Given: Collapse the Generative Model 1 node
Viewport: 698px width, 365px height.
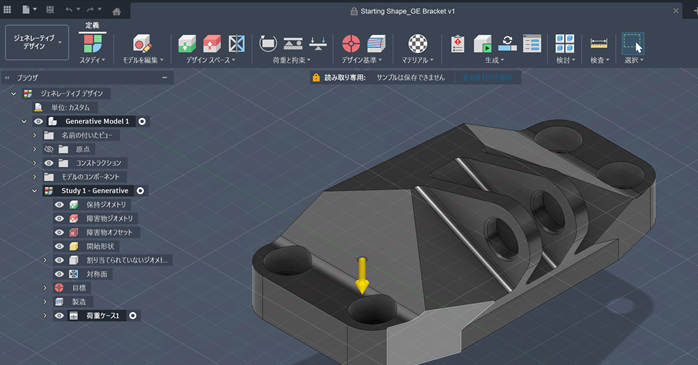Looking at the screenshot, I should click(24, 121).
